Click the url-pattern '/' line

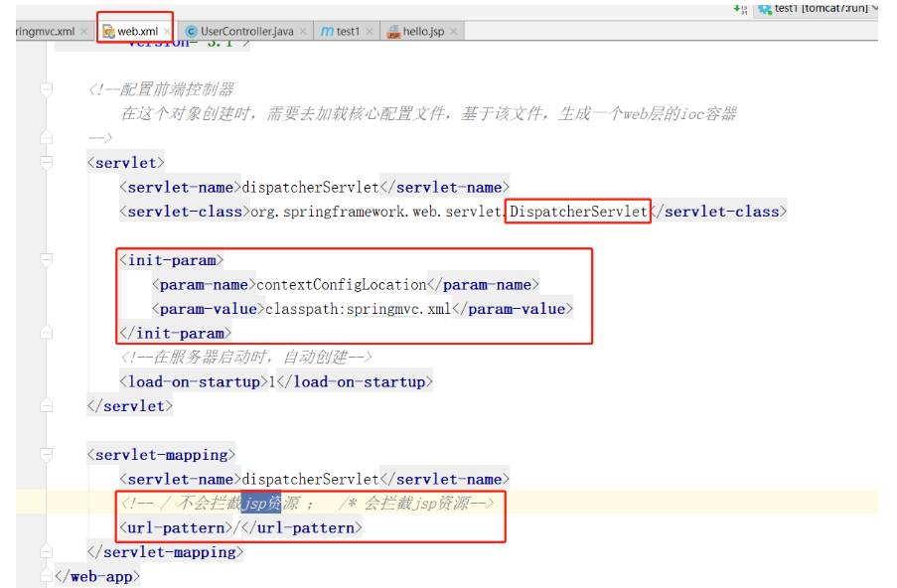coord(240,528)
